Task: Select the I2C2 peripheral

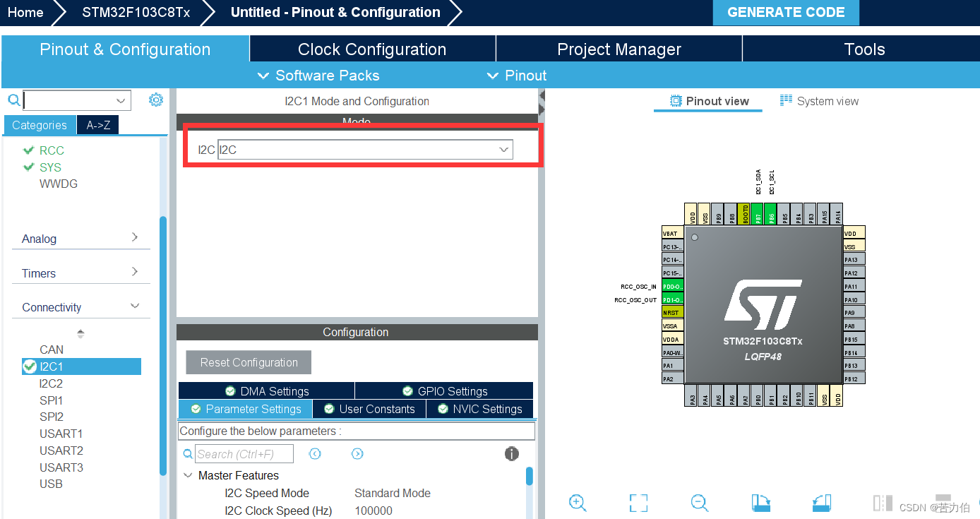Action: [x=51, y=383]
